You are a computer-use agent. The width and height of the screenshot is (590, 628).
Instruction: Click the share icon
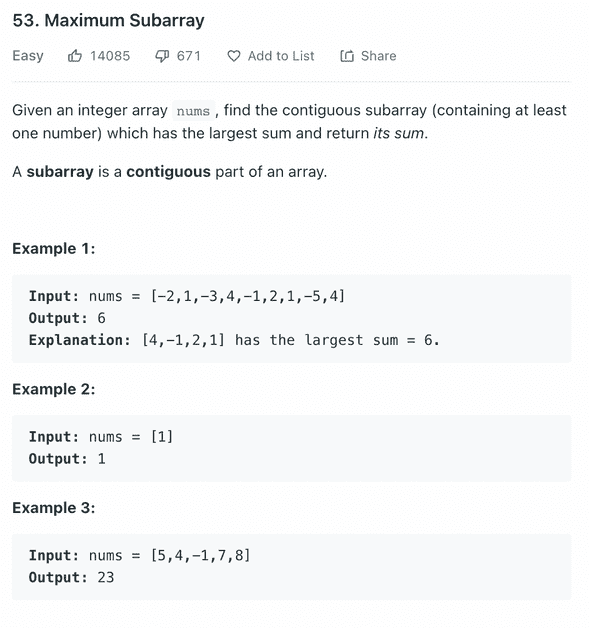(347, 56)
